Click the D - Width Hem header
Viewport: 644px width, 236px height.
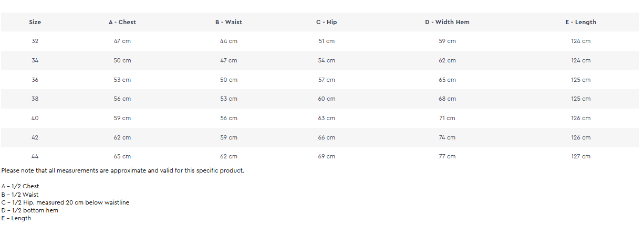pyautogui.click(x=447, y=22)
